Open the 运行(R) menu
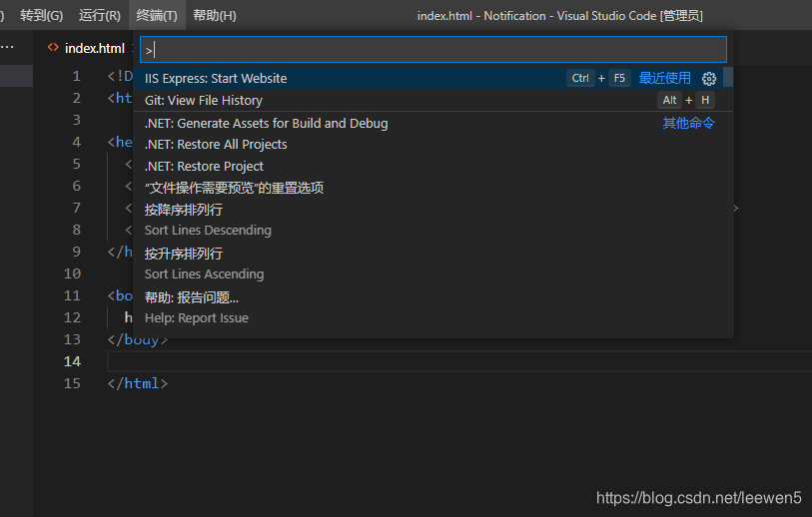 [100, 16]
